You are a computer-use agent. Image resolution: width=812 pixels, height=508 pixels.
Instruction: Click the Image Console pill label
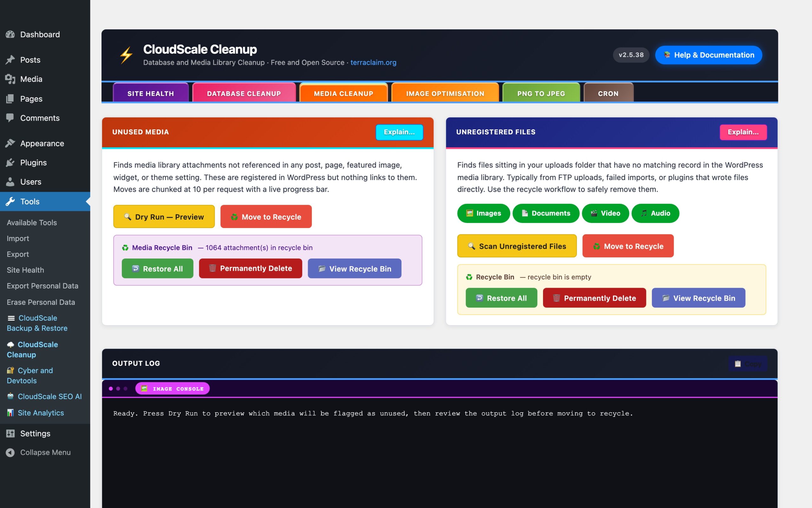[172, 388]
